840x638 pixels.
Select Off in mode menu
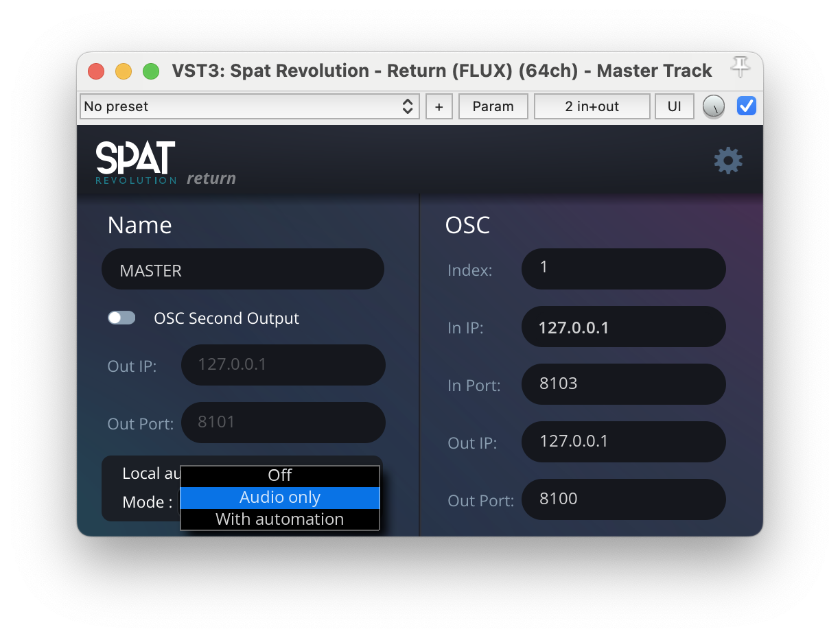280,475
